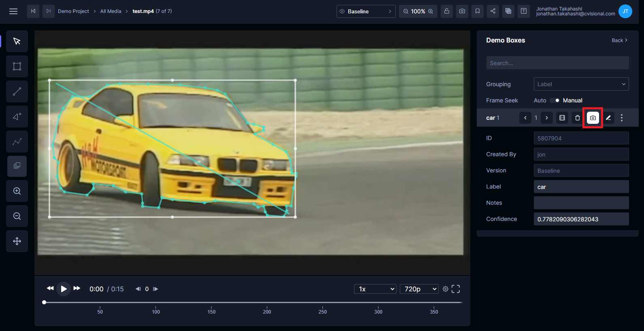
Task: Open the playback speed 1x dropdown
Action: [375, 289]
